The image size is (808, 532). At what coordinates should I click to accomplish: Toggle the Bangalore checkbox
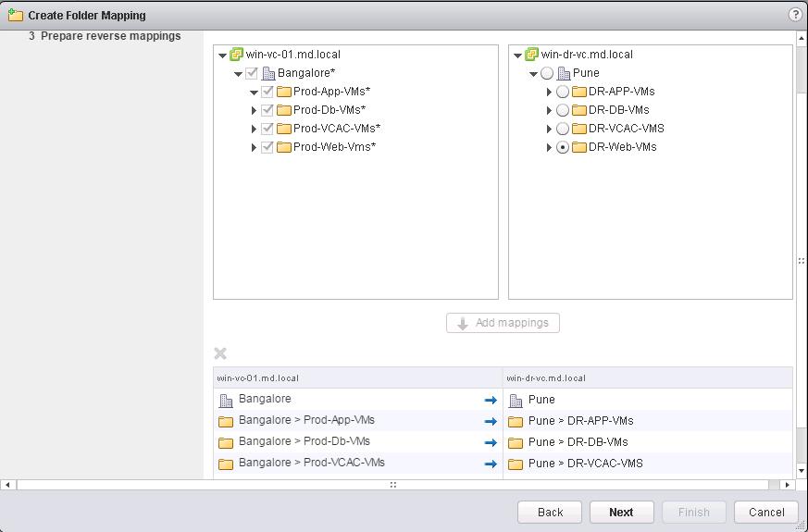252,73
